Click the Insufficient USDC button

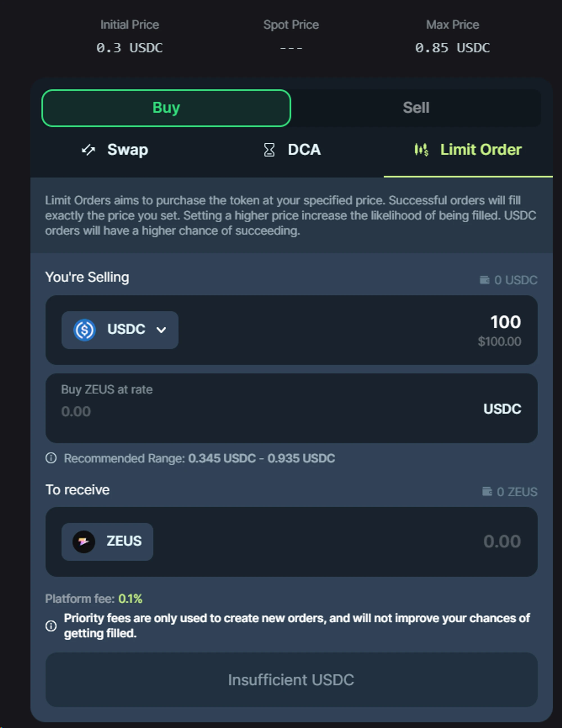pyautogui.click(x=291, y=680)
